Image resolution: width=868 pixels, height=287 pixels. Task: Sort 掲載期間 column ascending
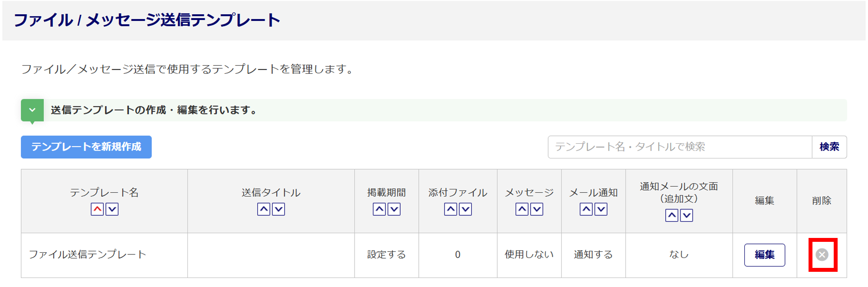click(x=379, y=209)
